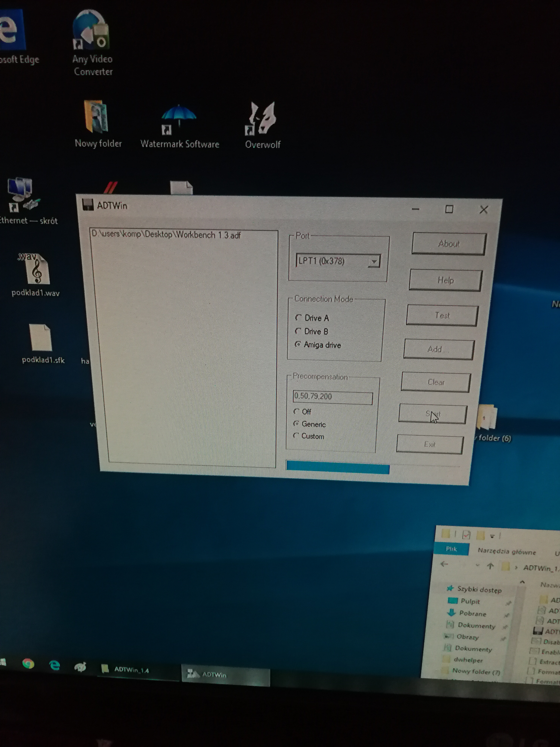
Task: Click scroll-up arrow in Explorer navigation pane
Action: tap(522, 582)
